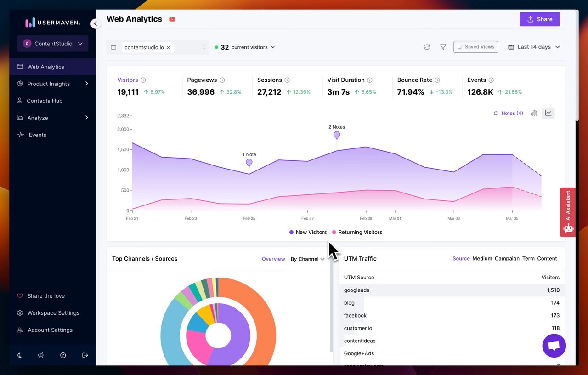Collapse the sidebar with arrow button

tap(96, 23)
